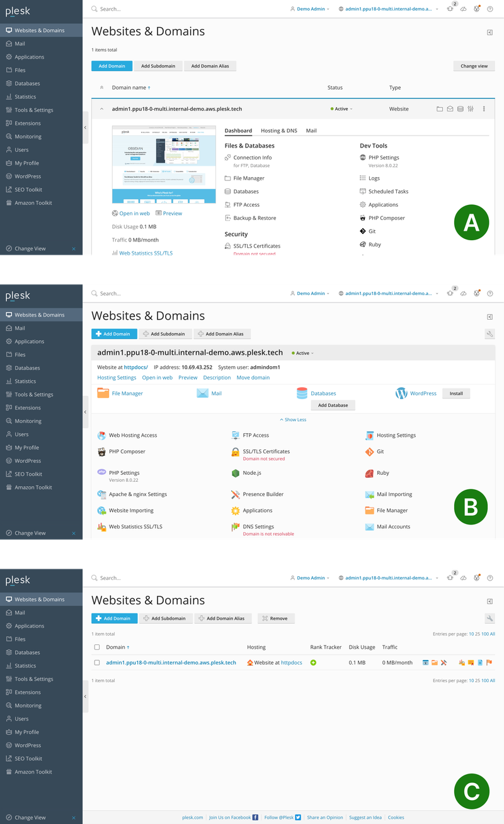The image size is (504, 824).
Task: Click the notifications bell in the top bar
Action: click(x=450, y=9)
